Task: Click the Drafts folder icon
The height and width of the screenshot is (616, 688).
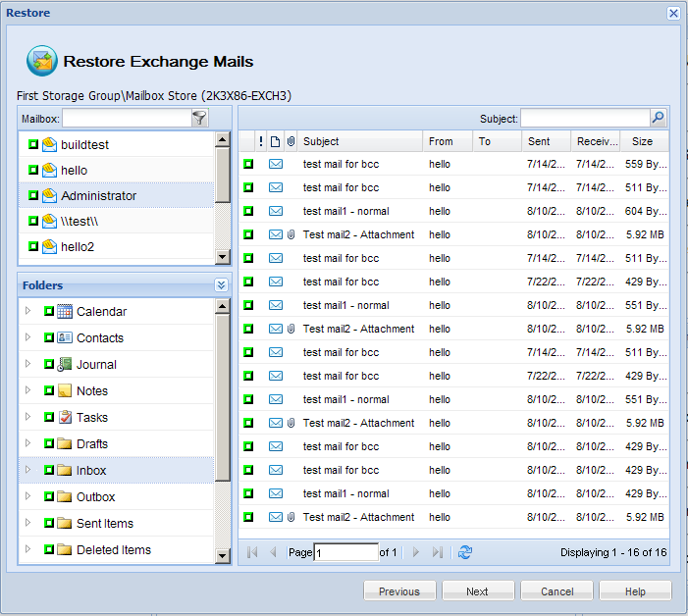Action: tap(65, 443)
